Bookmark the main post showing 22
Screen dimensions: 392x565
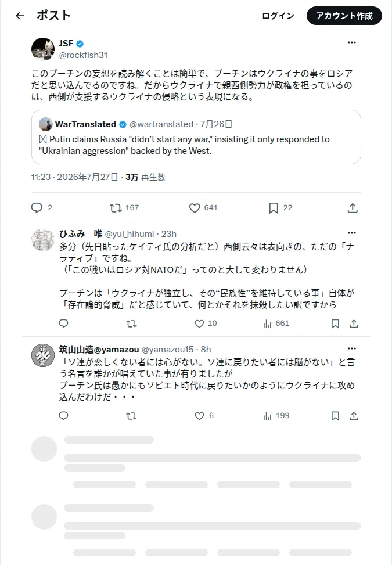click(274, 207)
